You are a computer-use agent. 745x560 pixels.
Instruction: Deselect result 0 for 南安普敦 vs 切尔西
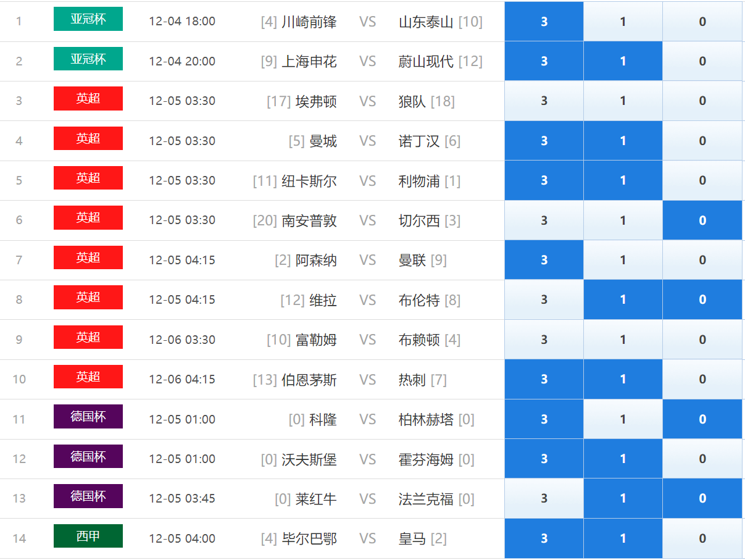click(702, 220)
